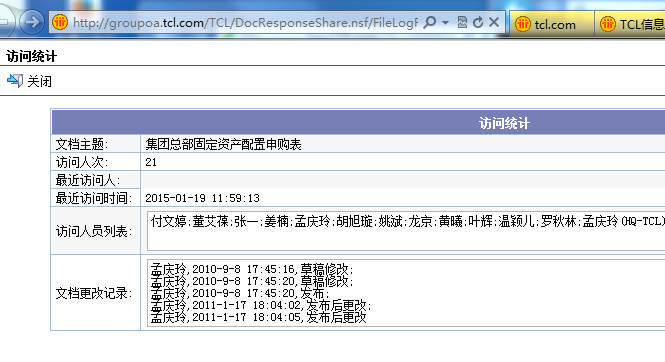Click the 访问人次 label
The image size is (665, 362).
tap(82, 162)
